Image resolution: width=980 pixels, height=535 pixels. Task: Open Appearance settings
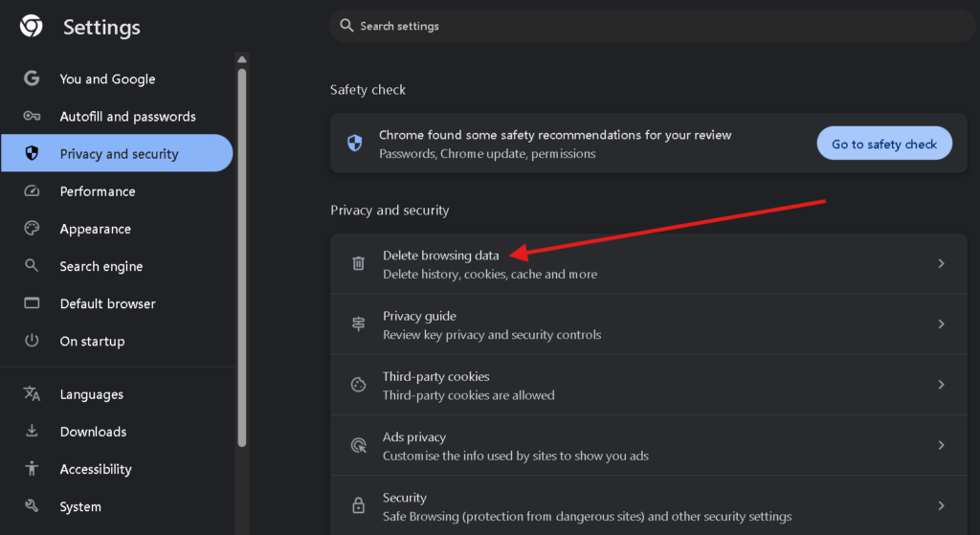pyautogui.click(x=117, y=229)
